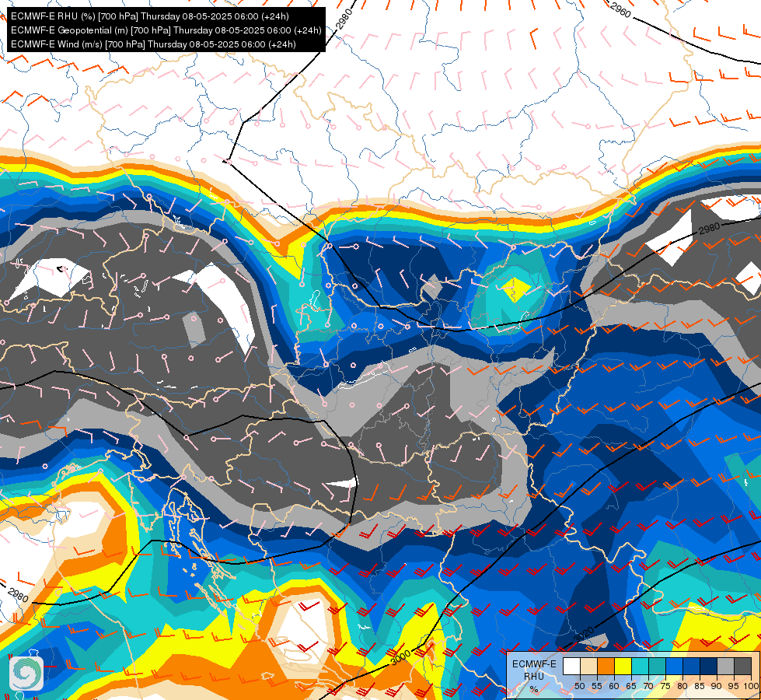The width and height of the screenshot is (761, 700).
Task: Click the legend tick label 85
Action: (700, 687)
